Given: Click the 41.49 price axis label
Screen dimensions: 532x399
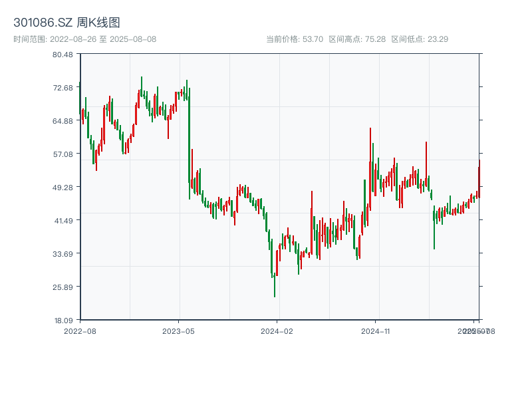Looking at the screenshot, I should 63,221.
